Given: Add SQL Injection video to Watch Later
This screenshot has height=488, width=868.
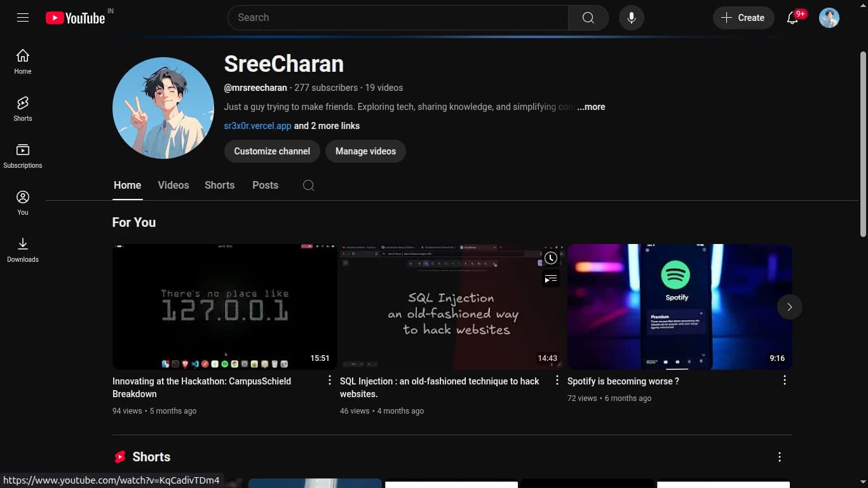Looking at the screenshot, I should pos(550,258).
